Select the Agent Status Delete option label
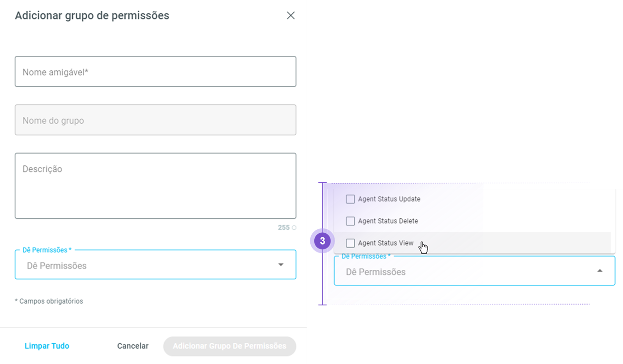 [x=388, y=221]
